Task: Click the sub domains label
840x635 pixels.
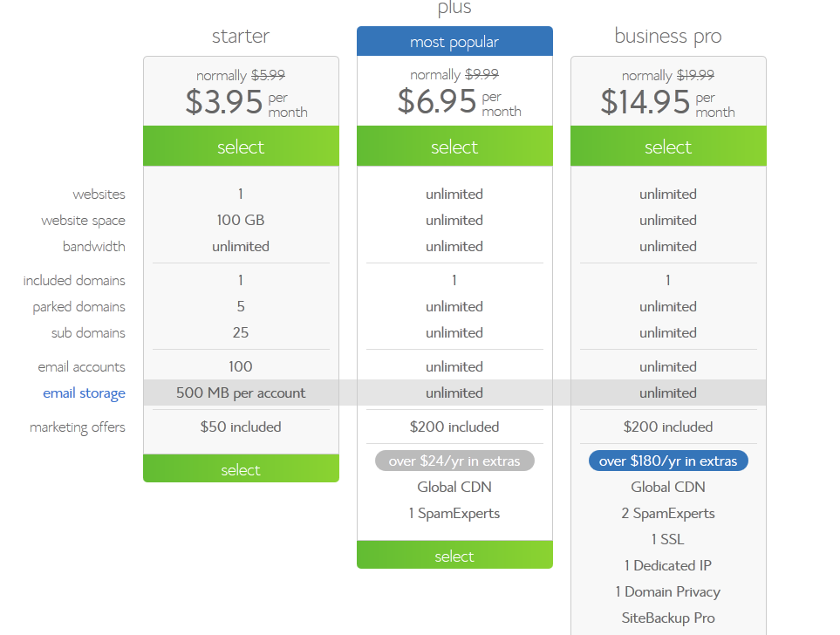Action: click(88, 333)
